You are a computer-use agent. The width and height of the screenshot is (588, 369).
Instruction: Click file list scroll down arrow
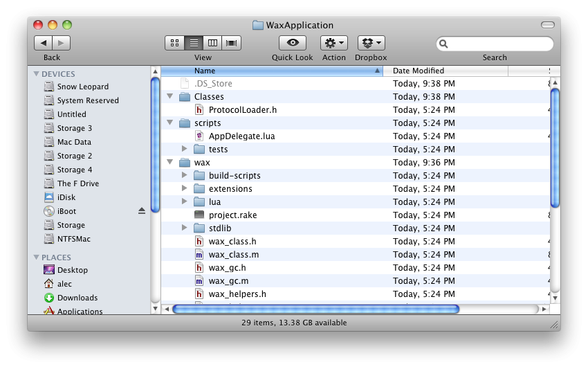point(555,298)
